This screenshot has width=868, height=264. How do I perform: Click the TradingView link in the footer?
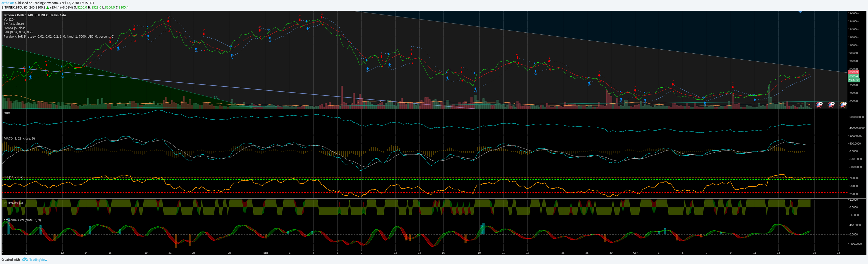coord(38,259)
